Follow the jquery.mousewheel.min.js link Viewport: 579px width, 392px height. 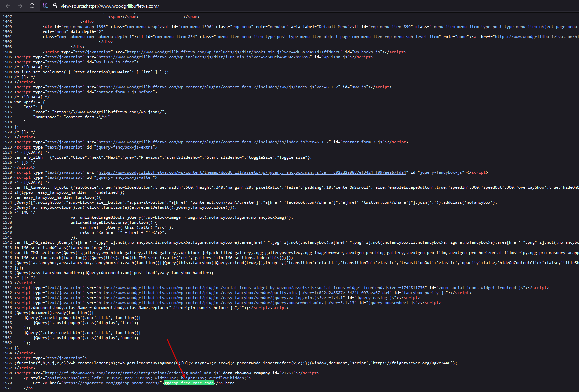(x=226, y=303)
